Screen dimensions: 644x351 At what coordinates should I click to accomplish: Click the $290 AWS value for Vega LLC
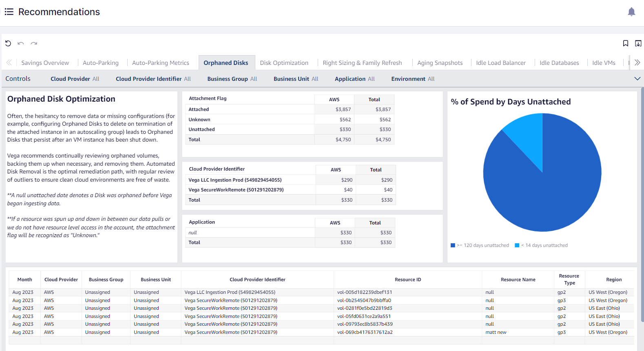[347, 180]
